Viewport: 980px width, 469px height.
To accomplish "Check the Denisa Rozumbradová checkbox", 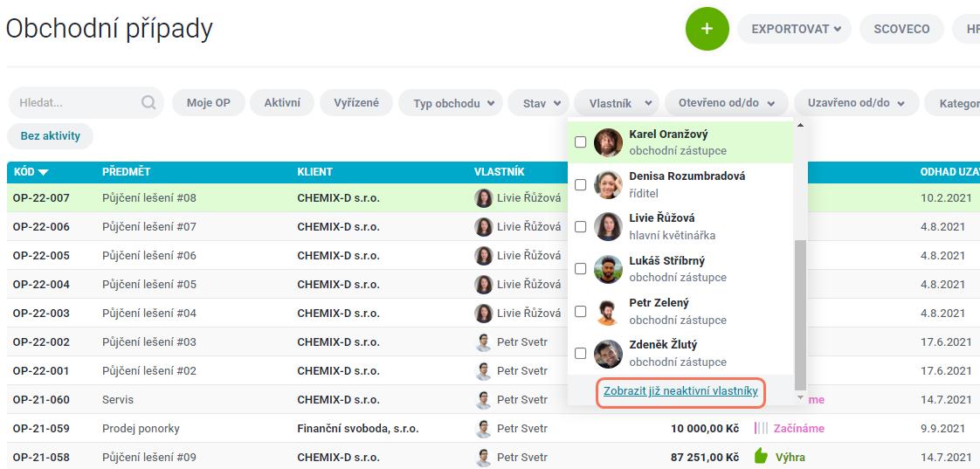I will 580,184.
